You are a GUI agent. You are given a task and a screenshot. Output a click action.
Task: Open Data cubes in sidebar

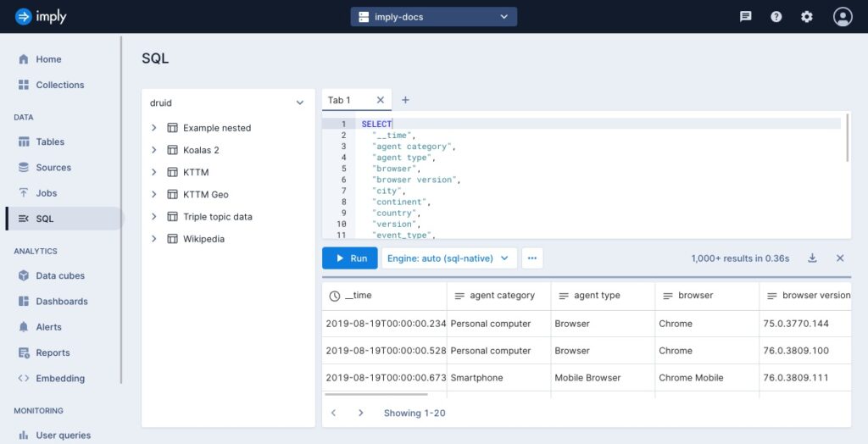point(61,275)
